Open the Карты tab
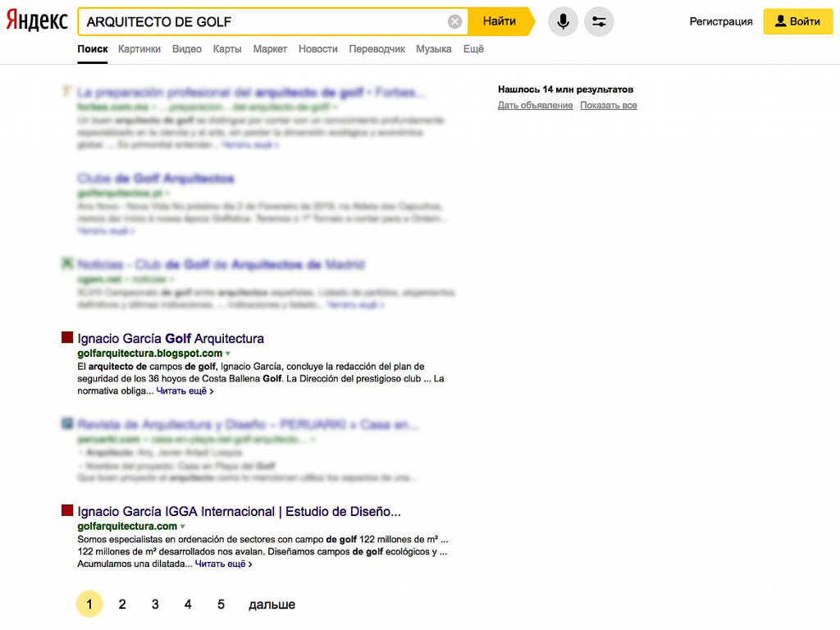Image resolution: width=840 pixels, height=630 pixels. coord(227,49)
